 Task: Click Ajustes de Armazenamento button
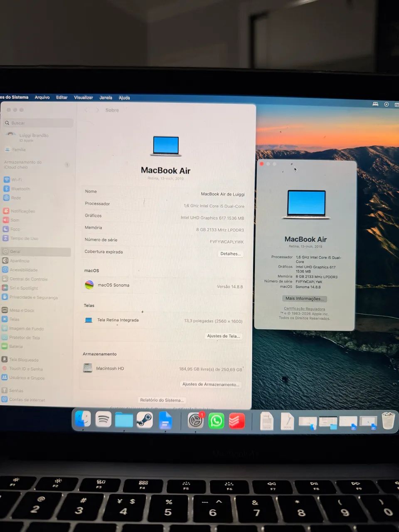pos(210,384)
